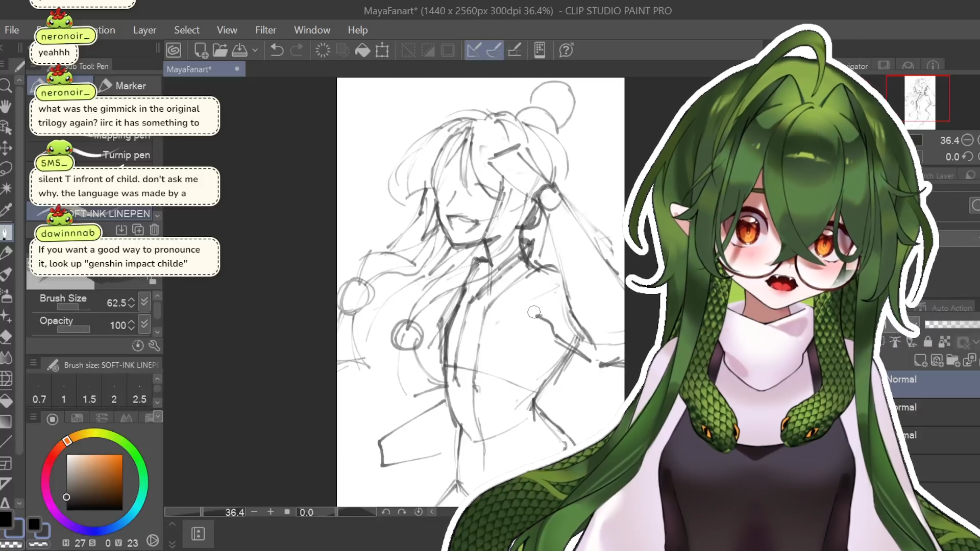The image size is (980, 551).
Task: Select the Eraser tool
Action: pyautogui.click(x=6, y=337)
